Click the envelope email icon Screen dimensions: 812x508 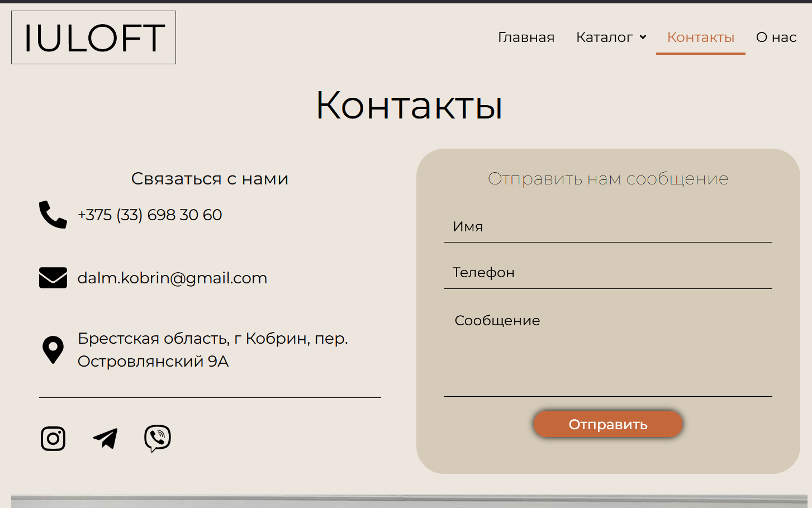point(53,278)
